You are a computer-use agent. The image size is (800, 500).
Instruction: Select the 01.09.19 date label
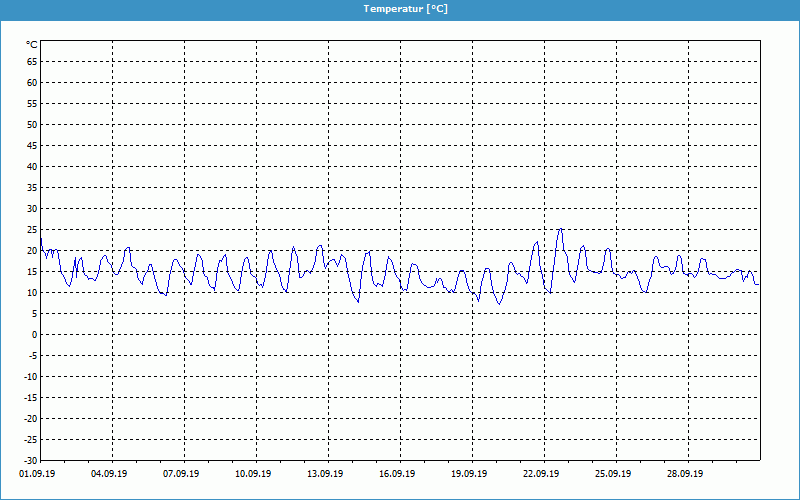38,474
